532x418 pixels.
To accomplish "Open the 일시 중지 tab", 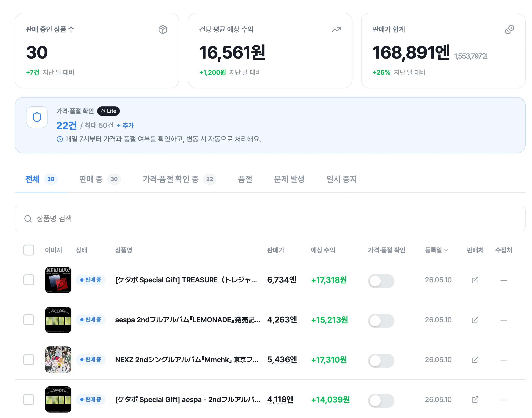I will [342, 179].
